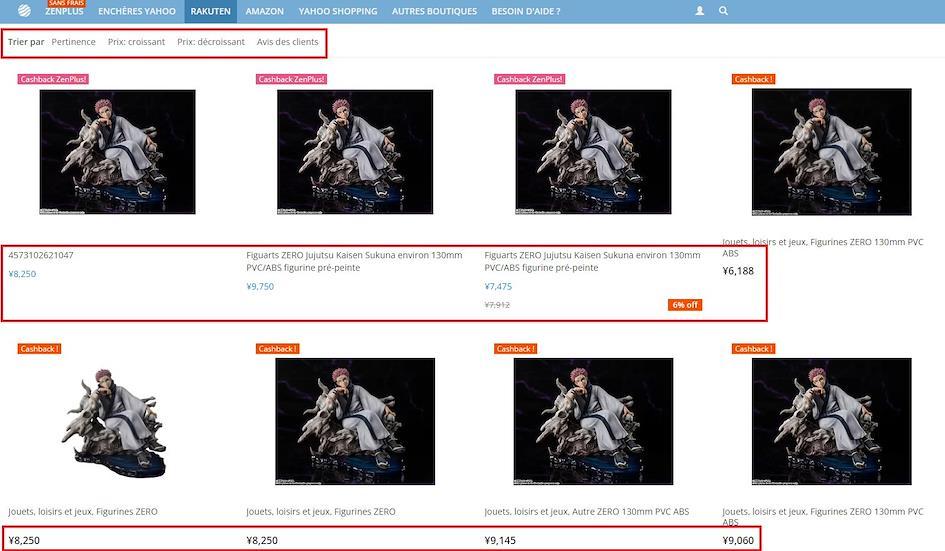Open 'Autre ZERO 130mm PVC ABS' title
The width and height of the screenshot is (945, 551).
tap(586, 511)
